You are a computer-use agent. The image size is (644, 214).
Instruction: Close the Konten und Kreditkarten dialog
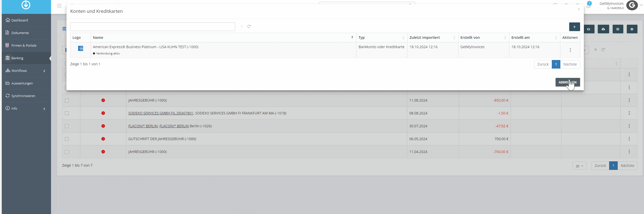coord(579,9)
